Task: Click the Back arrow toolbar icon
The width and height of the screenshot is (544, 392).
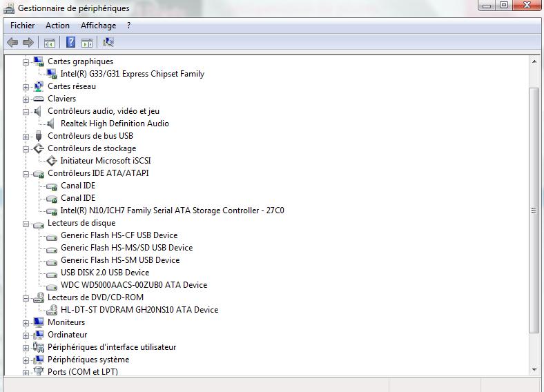Action: point(12,43)
